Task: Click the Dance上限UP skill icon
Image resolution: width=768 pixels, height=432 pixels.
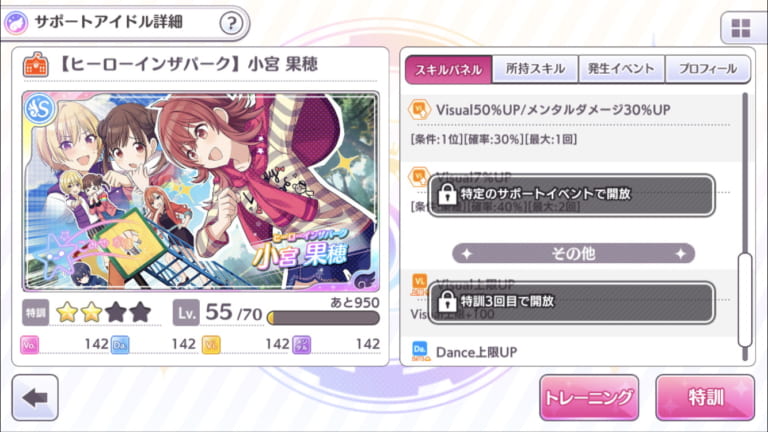Action: (420, 351)
